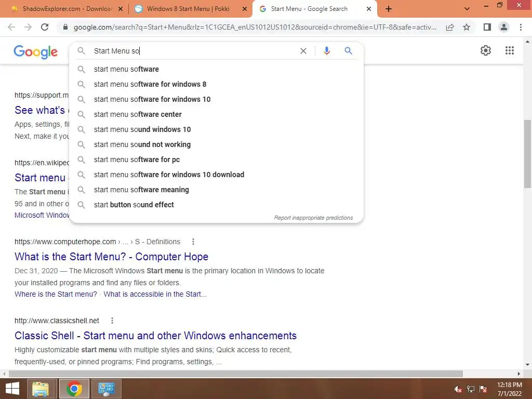Start voice search with microphone icon
The height and width of the screenshot is (399, 532).
click(x=326, y=51)
